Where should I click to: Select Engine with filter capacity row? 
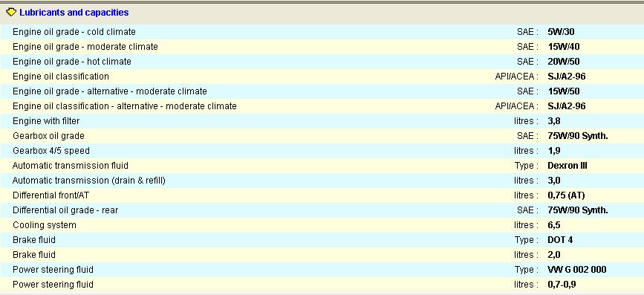[322, 121]
